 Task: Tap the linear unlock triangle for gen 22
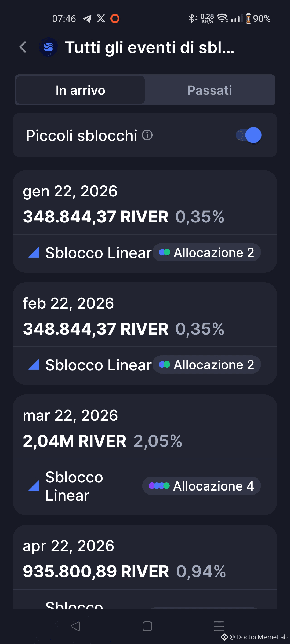(34, 253)
